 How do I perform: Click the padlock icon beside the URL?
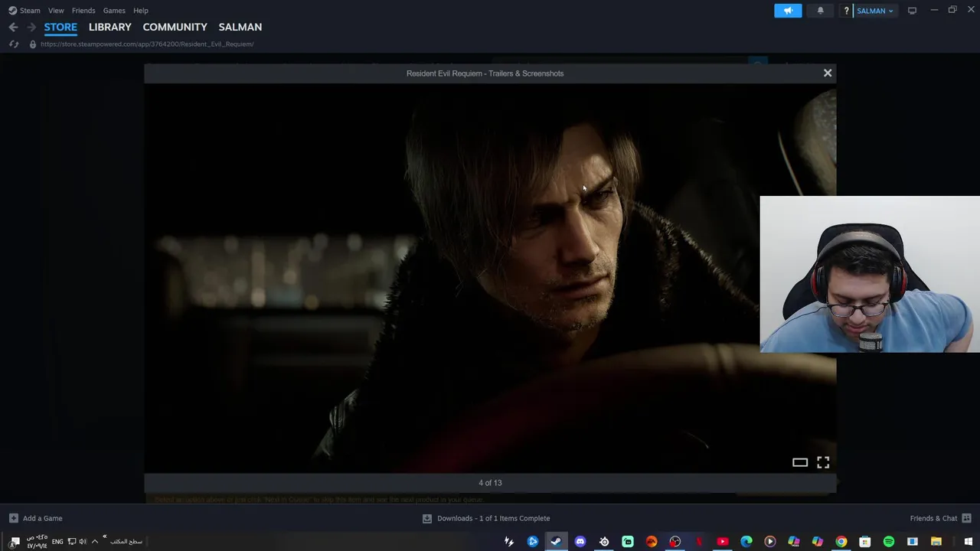coord(32,44)
